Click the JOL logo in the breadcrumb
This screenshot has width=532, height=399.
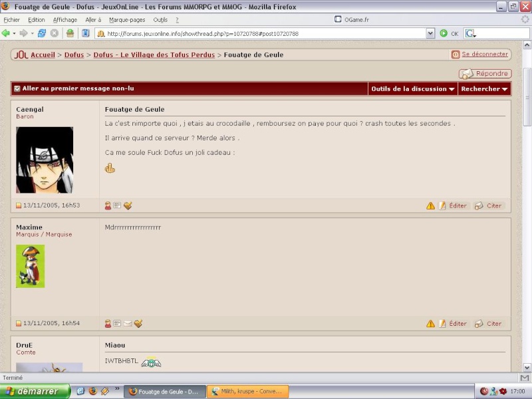[21, 55]
